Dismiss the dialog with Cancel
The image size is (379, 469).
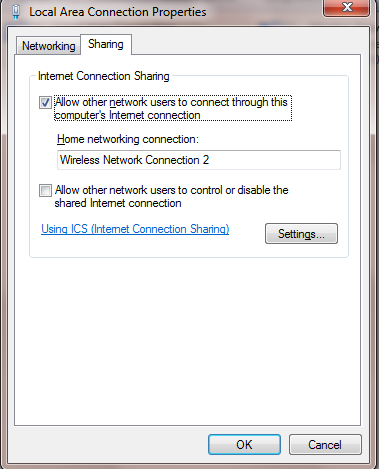(x=325, y=444)
